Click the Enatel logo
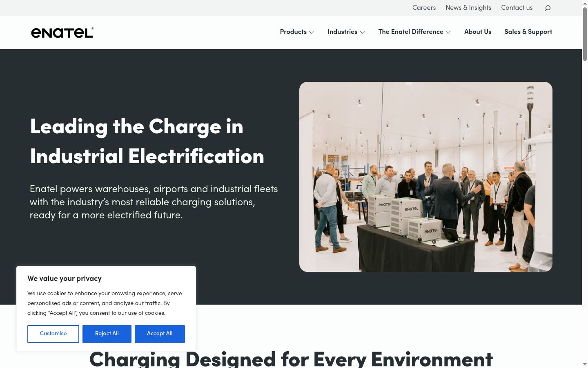588x368 pixels. click(62, 33)
